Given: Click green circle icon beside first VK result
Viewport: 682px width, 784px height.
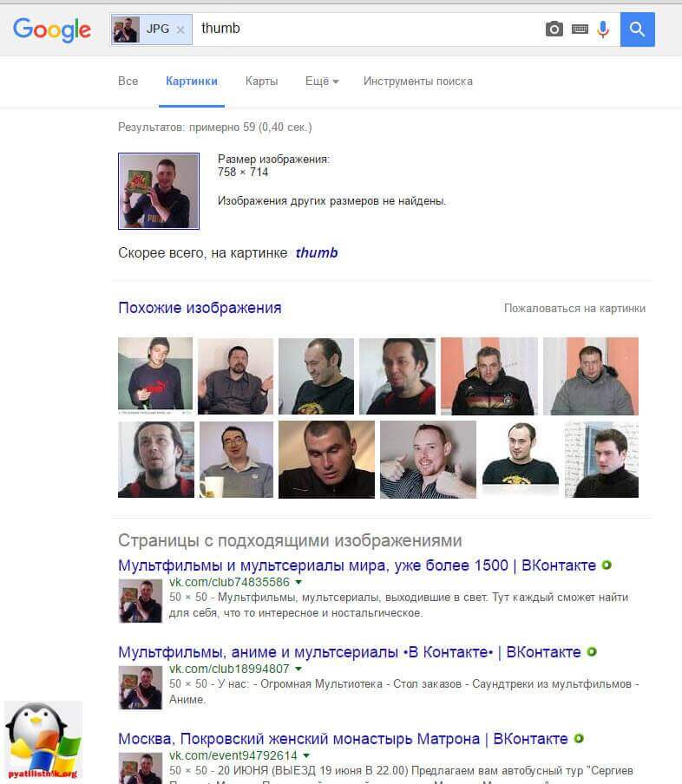Looking at the screenshot, I should point(607,565).
